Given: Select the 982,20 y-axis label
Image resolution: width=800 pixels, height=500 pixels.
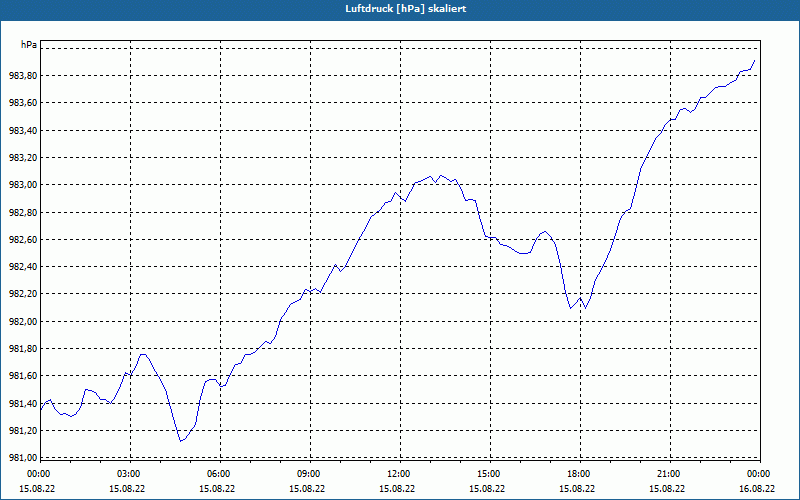Looking at the screenshot, I should [23, 294].
